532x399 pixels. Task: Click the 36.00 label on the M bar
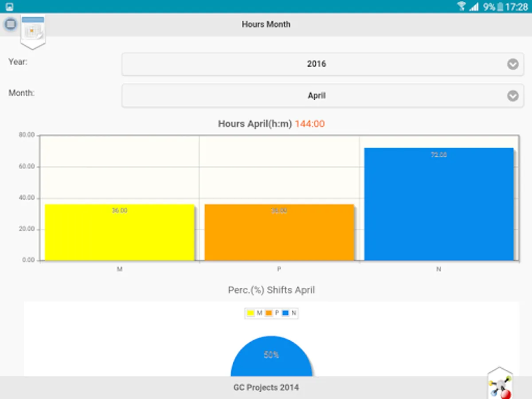coord(119,211)
